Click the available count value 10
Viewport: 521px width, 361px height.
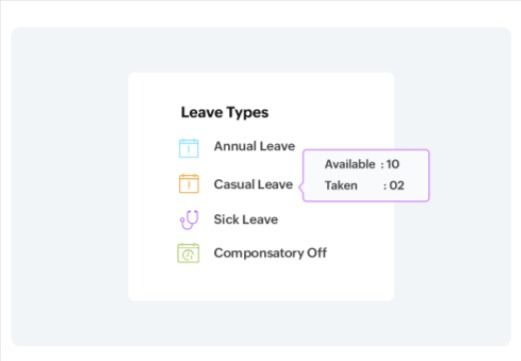(x=393, y=164)
